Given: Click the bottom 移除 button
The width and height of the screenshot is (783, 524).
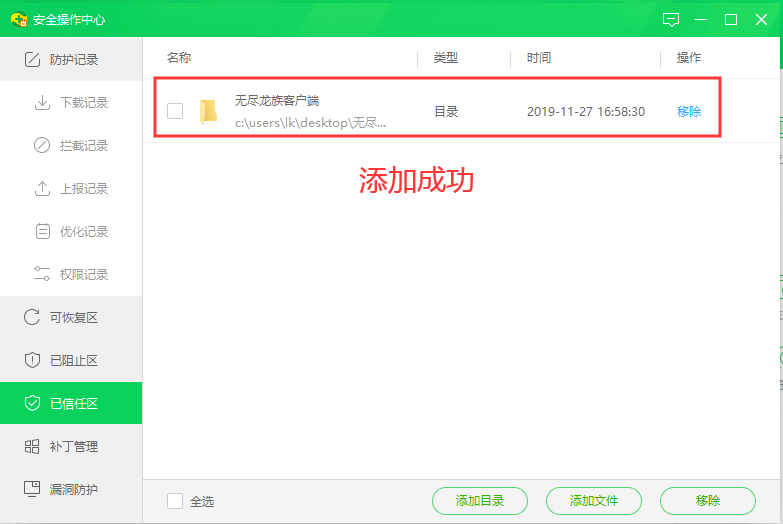Looking at the screenshot, I should 708,501.
